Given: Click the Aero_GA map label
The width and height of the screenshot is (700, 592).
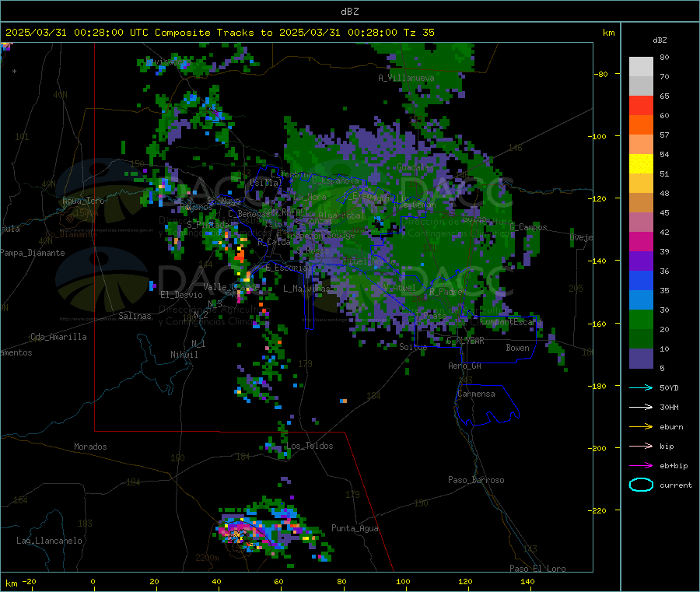Looking at the screenshot, I should pos(464,366).
